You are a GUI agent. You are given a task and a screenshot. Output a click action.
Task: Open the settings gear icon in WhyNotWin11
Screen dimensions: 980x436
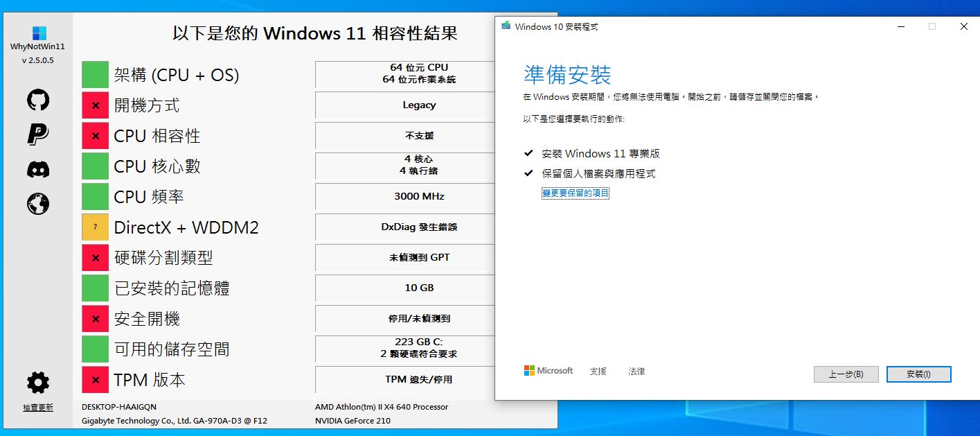coord(38,382)
